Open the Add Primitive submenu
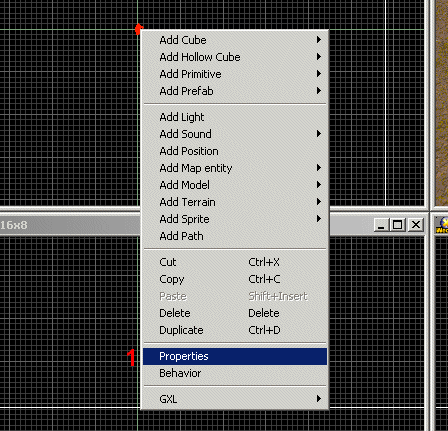 pyautogui.click(x=235, y=74)
